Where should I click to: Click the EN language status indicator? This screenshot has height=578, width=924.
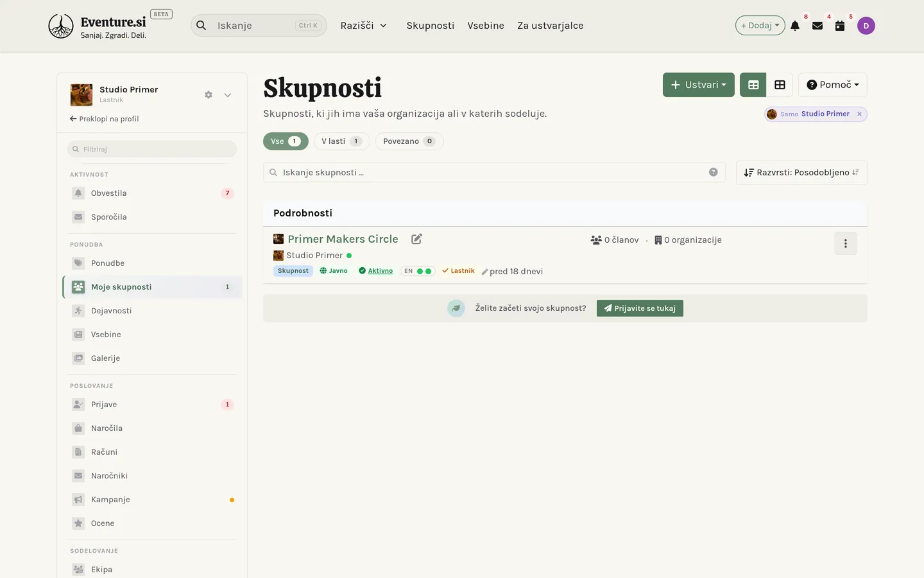click(x=417, y=271)
